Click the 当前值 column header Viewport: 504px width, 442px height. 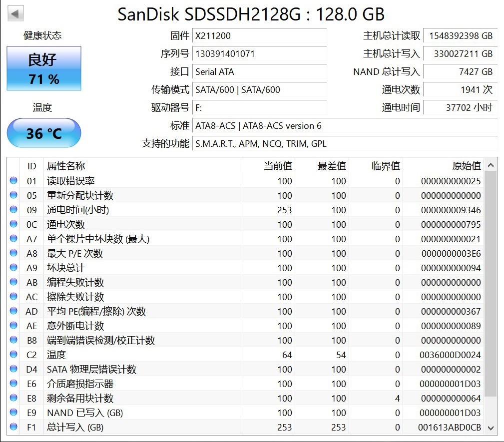point(278,166)
